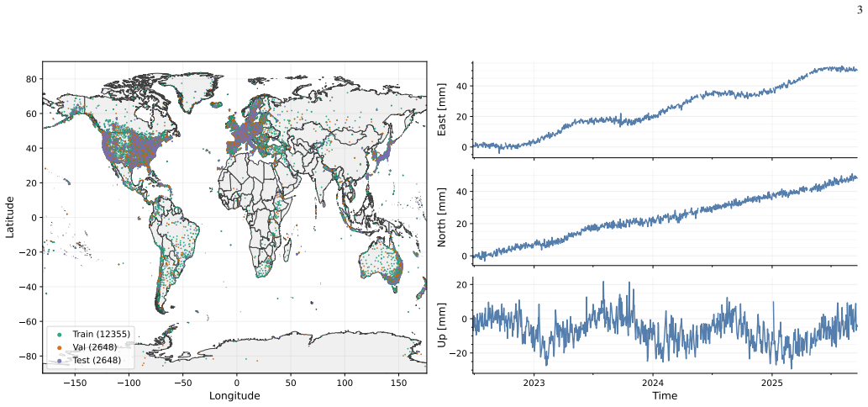Click the 2025 tick on time axis
The height and width of the screenshot is (407, 868).
coord(772,383)
